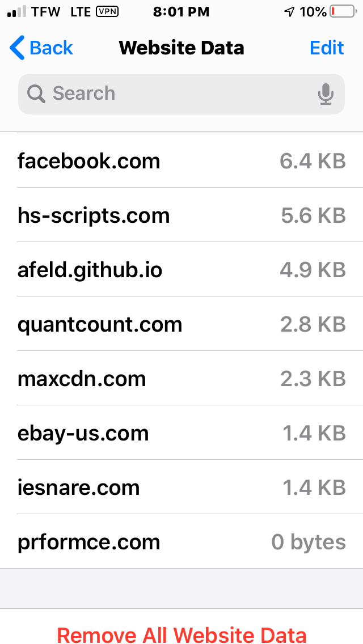Tap the ebay-us.com entry
Screen dimensions: 363x644
coord(181,433)
